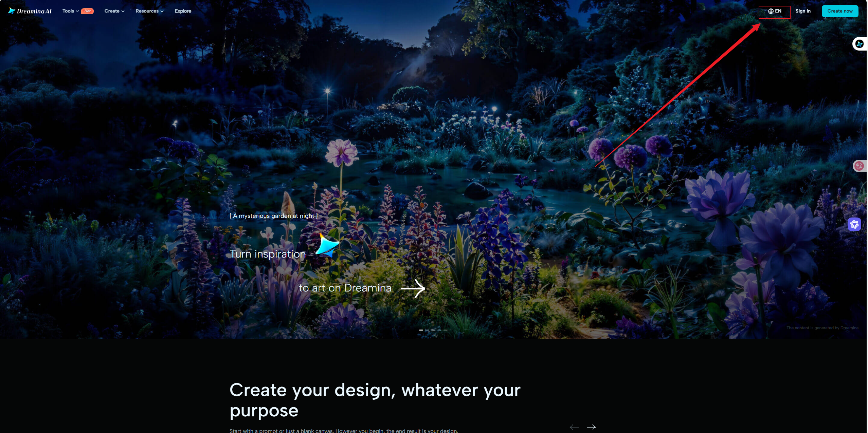Open the purple assistant icon on right edge
The width and height of the screenshot is (868, 433).
854,224
